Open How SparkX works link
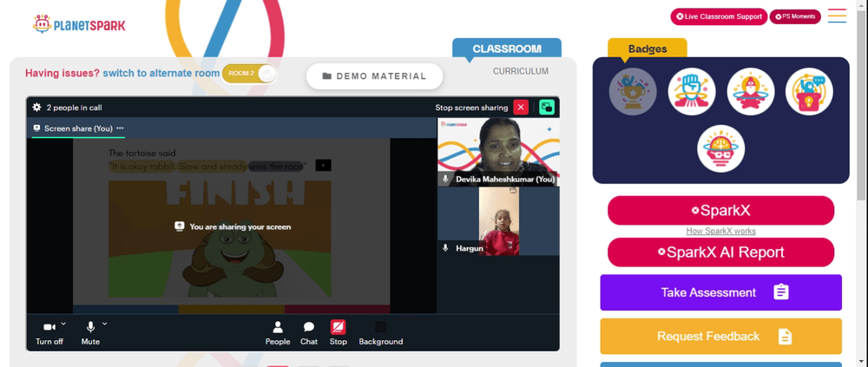This screenshot has height=367, width=868. point(720,231)
